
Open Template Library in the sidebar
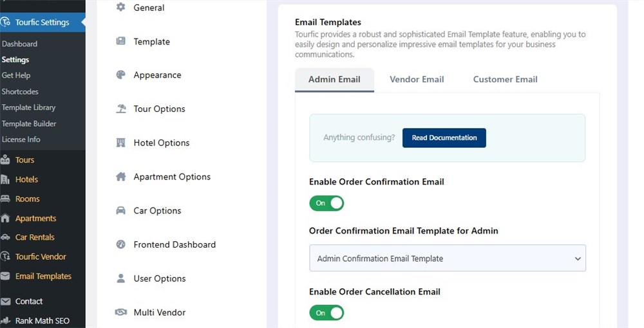(x=29, y=107)
